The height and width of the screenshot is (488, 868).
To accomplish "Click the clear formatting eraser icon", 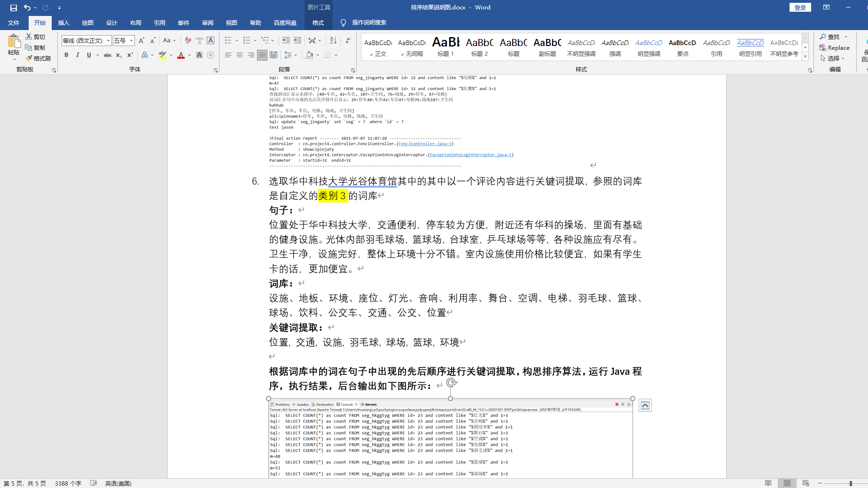I will click(x=188, y=40).
